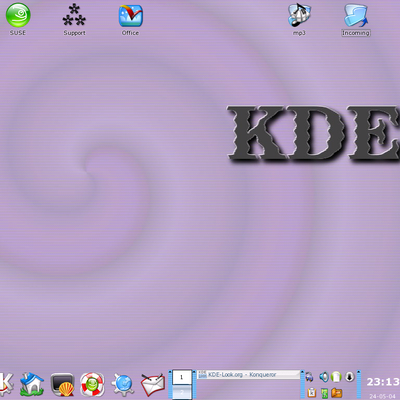Click the taskbar applet handle
Screen dimensions: 400x400
tap(195, 384)
